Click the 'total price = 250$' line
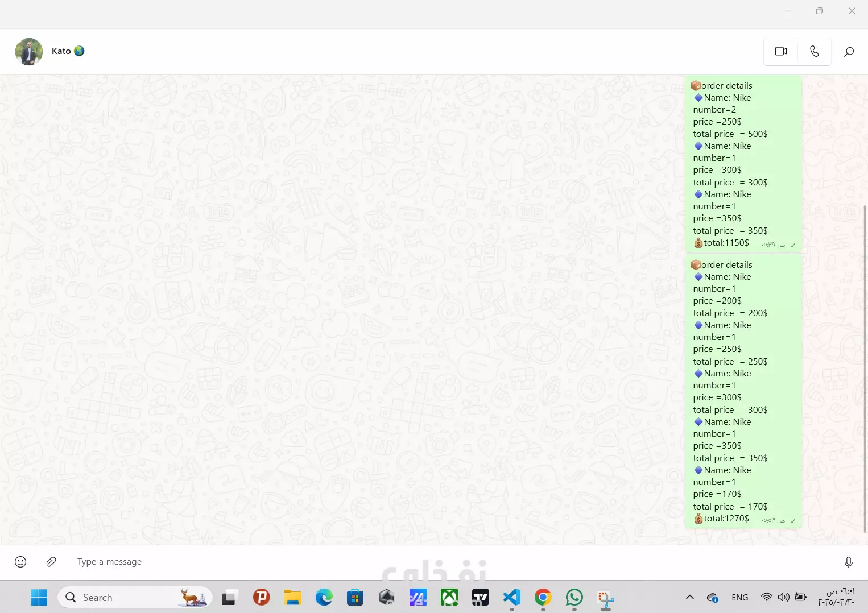This screenshot has height=613, width=868. click(730, 362)
